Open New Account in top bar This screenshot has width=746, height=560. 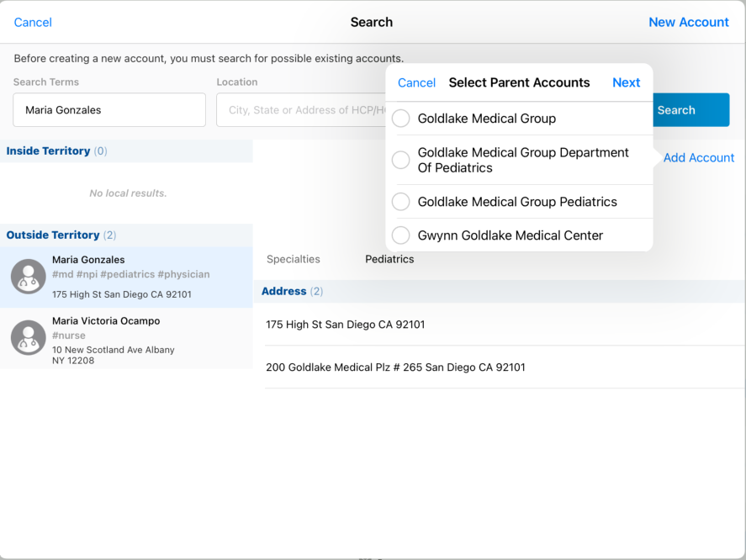(688, 22)
